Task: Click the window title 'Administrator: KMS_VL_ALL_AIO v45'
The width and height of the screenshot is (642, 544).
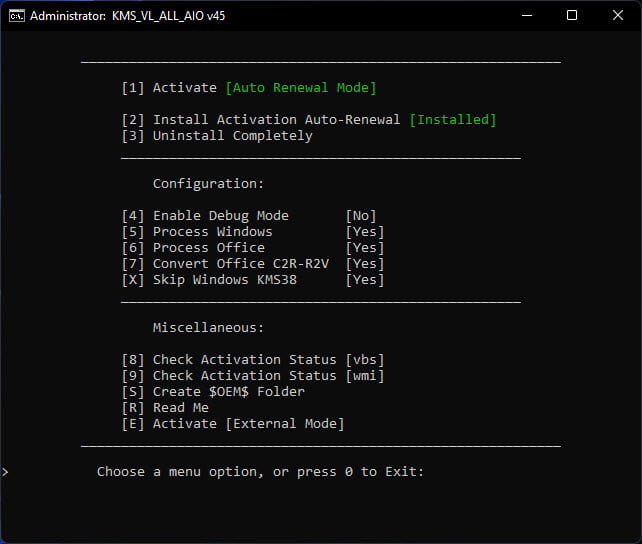Action: [127, 16]
